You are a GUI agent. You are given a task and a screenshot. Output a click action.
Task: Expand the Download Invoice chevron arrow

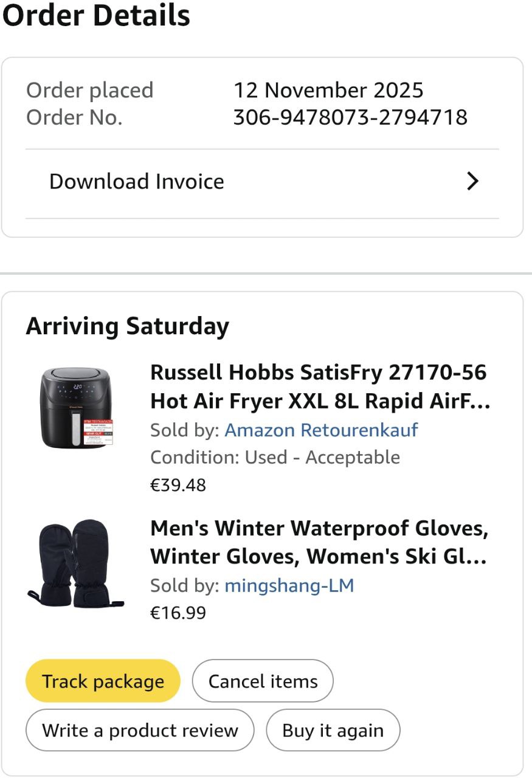[472, 181]
